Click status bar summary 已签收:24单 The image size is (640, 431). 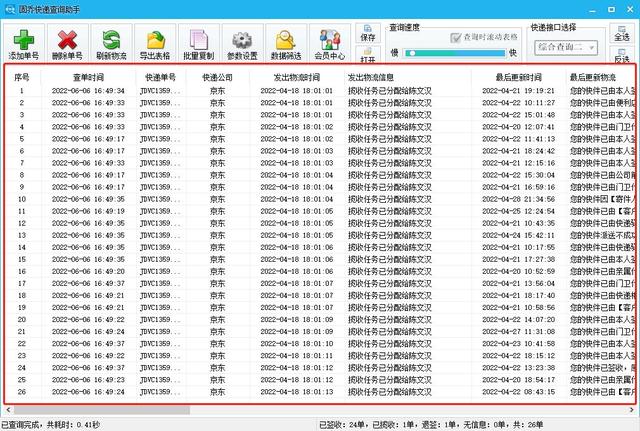tap(344, 425)
